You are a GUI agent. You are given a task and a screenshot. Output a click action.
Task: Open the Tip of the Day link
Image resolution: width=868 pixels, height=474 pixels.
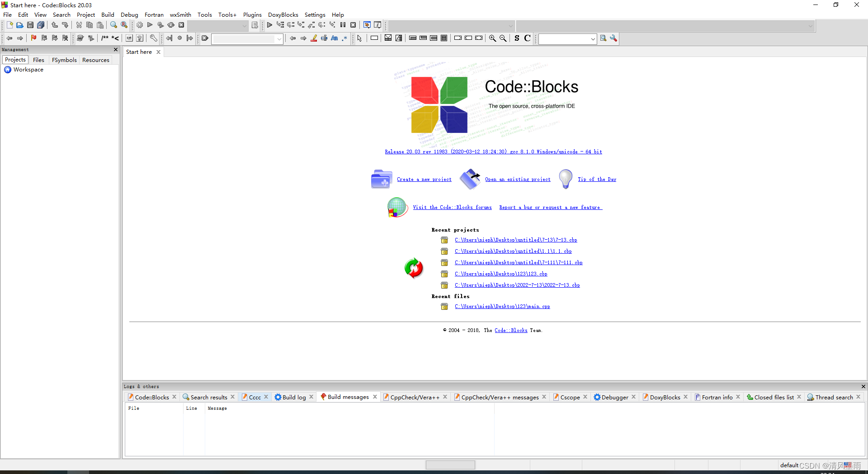[597, 180]
